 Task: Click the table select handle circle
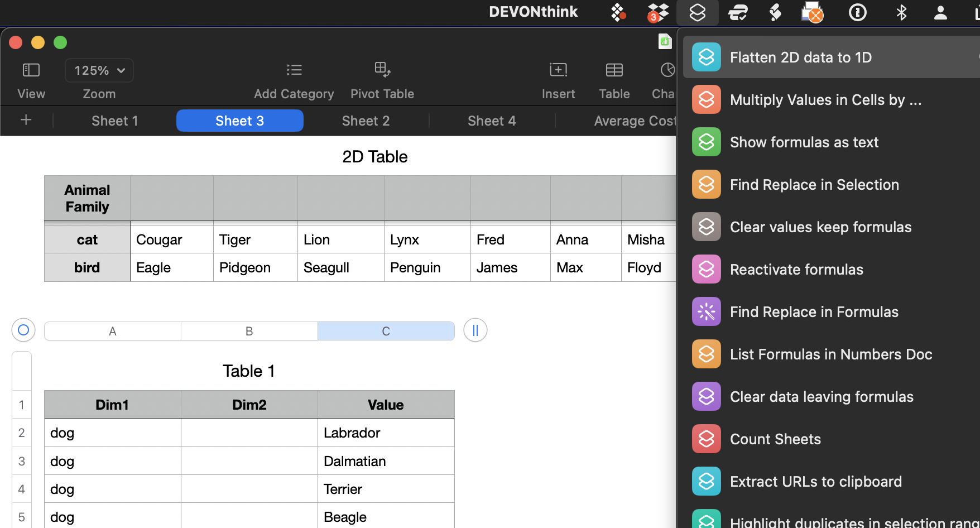[x=23, y=330]
